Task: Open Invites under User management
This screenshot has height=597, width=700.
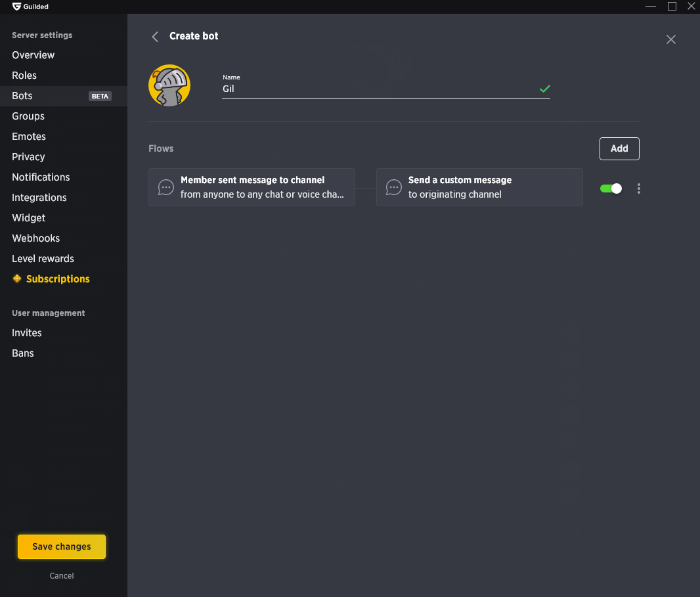Action: coord(27,333)
